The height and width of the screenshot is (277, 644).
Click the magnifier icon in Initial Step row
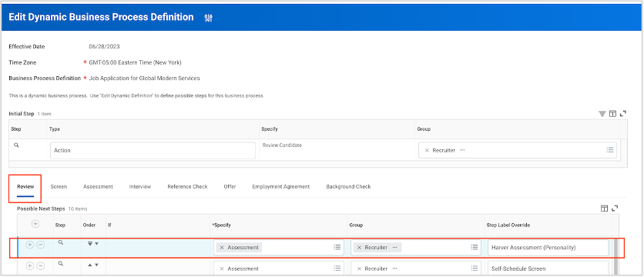click(x=16, y=145)
